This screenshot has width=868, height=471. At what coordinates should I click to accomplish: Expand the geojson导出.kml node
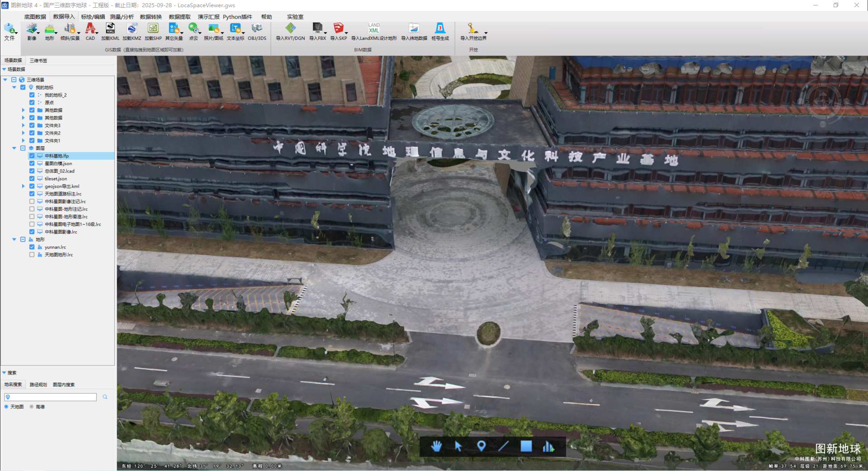point(23,186)
